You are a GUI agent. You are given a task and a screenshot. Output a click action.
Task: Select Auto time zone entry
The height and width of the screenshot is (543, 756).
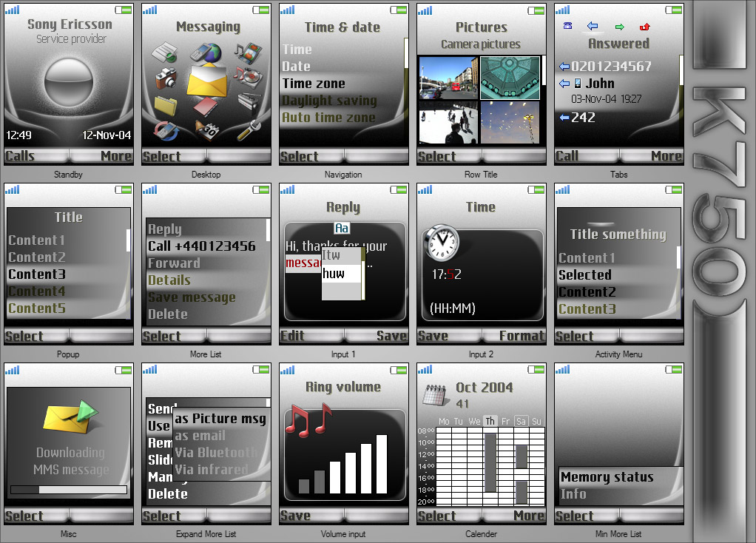[341, 117]
